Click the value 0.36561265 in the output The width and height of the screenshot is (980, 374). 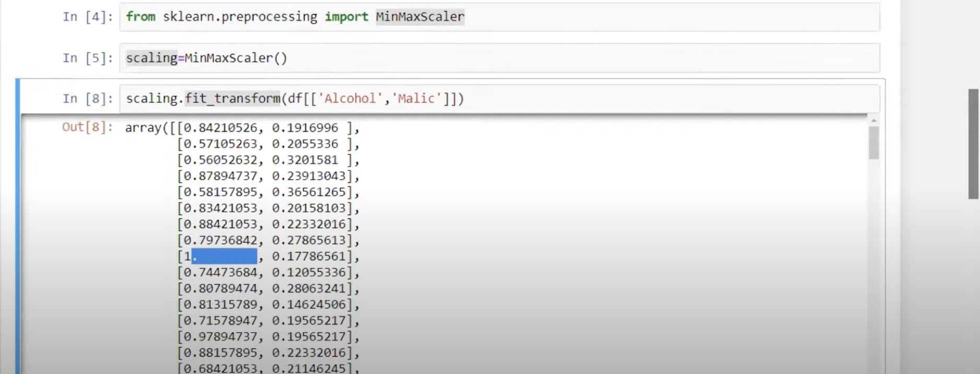[x=309, y=192]
